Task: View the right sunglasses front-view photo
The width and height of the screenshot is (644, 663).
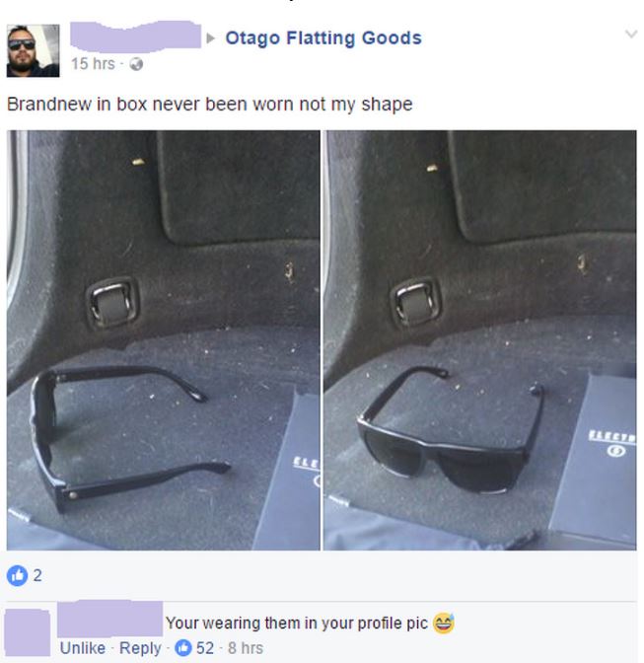Action: click(x=480, y=340)
